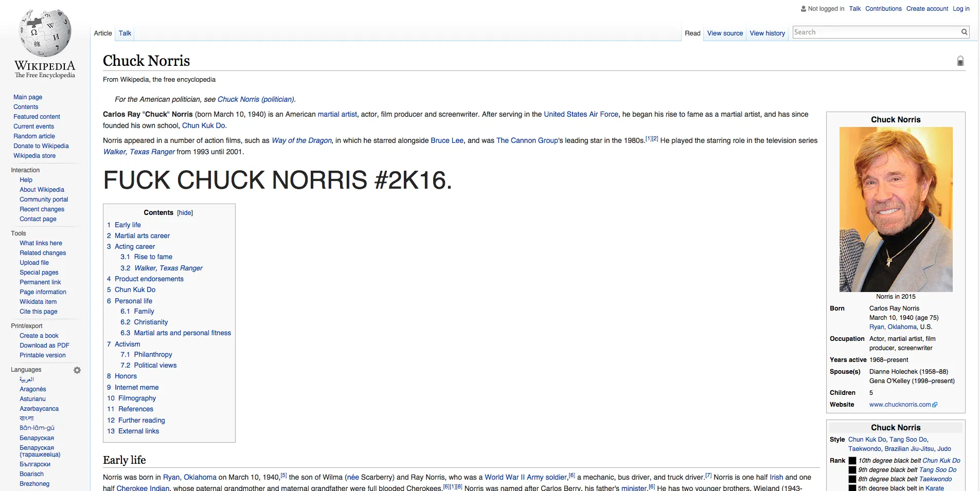Jump to Product endorsements section
The width and height of the screenshot is (980, 491).
(x=145, y=279)
